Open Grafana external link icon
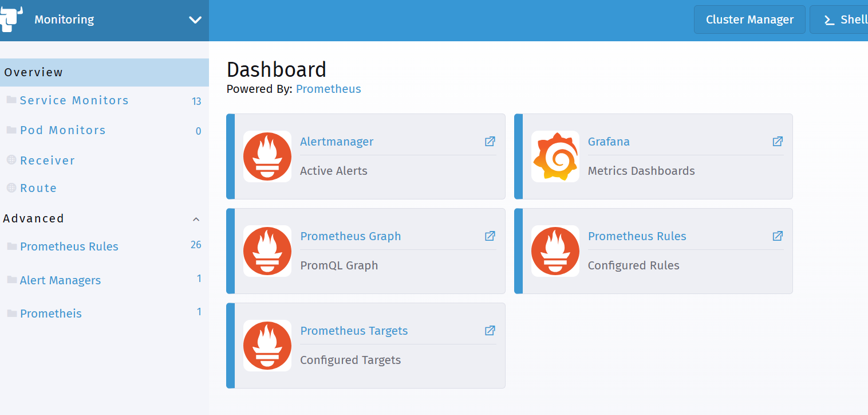 click(x=778, y=142)
